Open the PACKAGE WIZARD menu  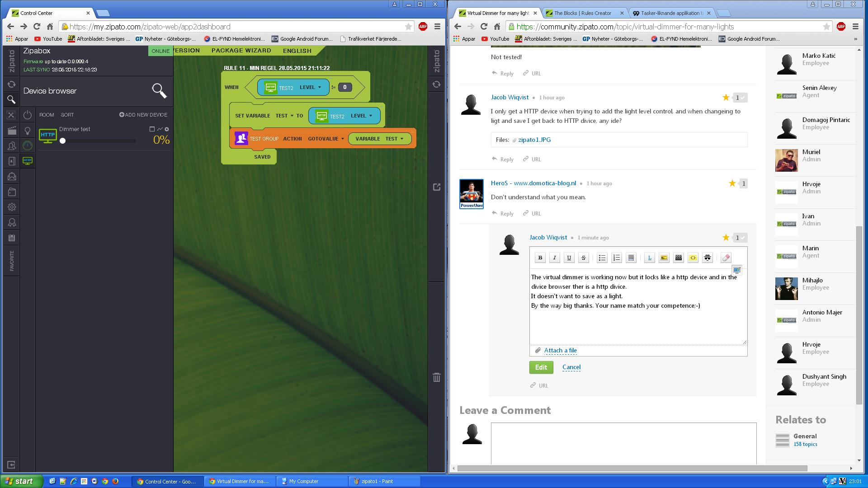pos(241,51)
